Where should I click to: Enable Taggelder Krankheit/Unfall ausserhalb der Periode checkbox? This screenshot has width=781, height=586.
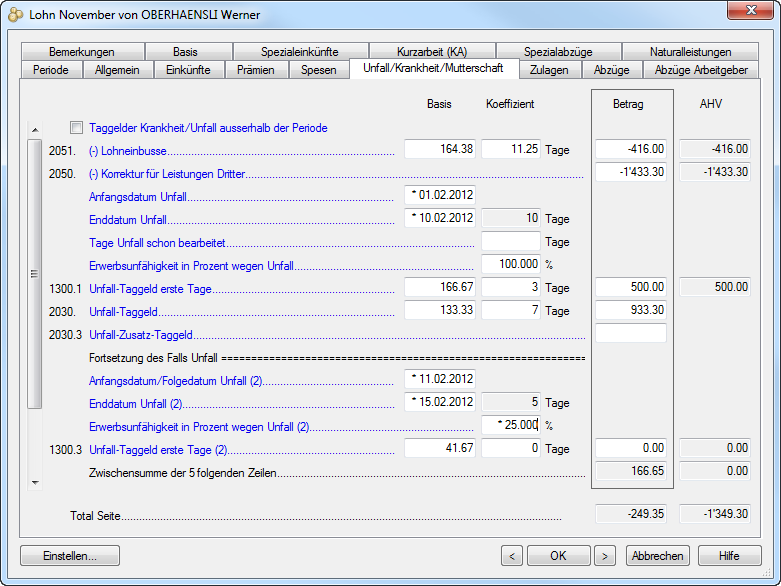point(76,127)
